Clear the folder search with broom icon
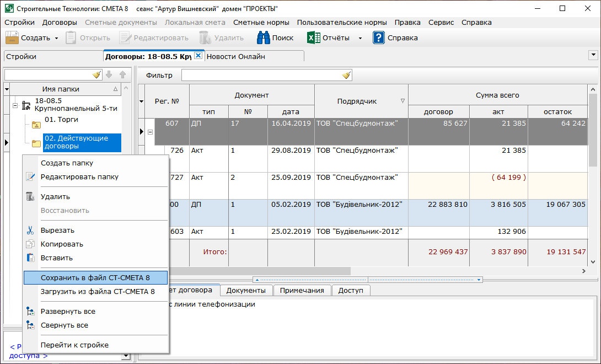The width and height of the screenshot is (601, 364). (96, 75)
